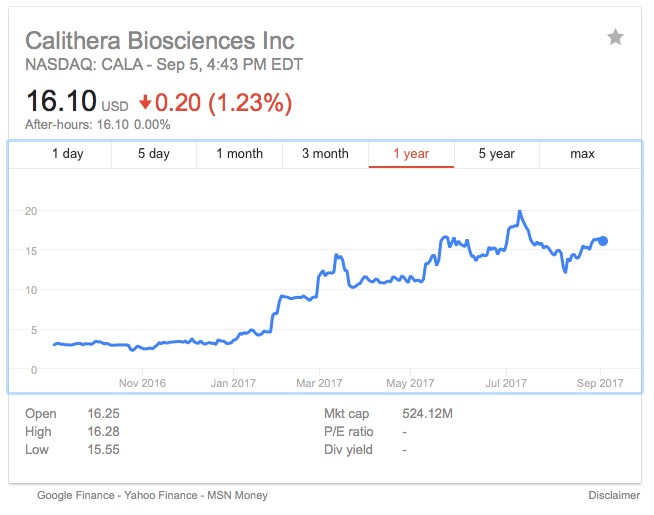Select the 1 year tab

click(x=411, y=154)
